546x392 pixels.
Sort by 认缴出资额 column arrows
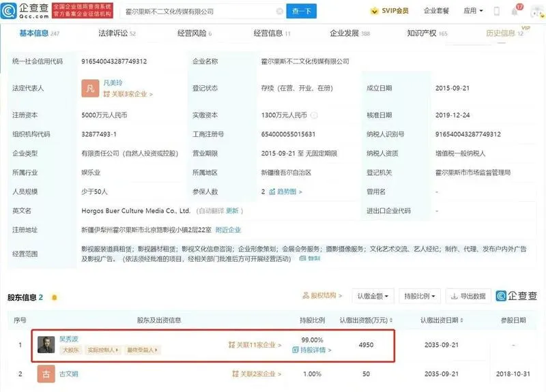pos(391,320)
